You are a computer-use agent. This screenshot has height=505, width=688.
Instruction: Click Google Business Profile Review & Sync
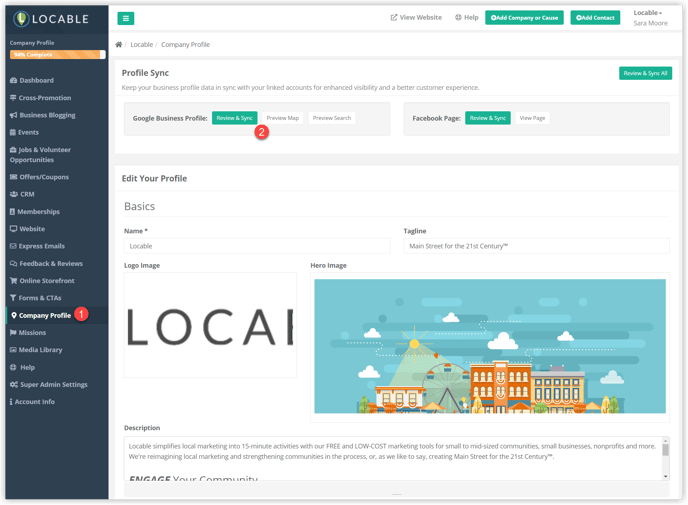tap(234, 118)
